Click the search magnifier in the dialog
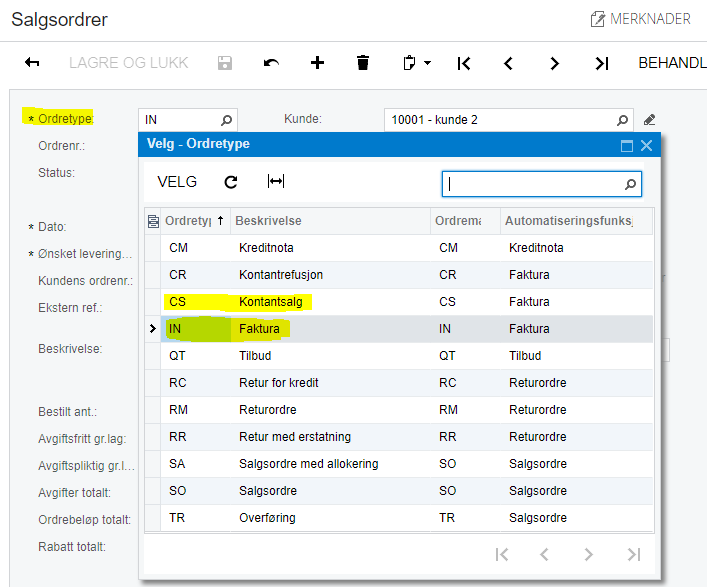Viewport: 707px width, 587px height. 630,184
